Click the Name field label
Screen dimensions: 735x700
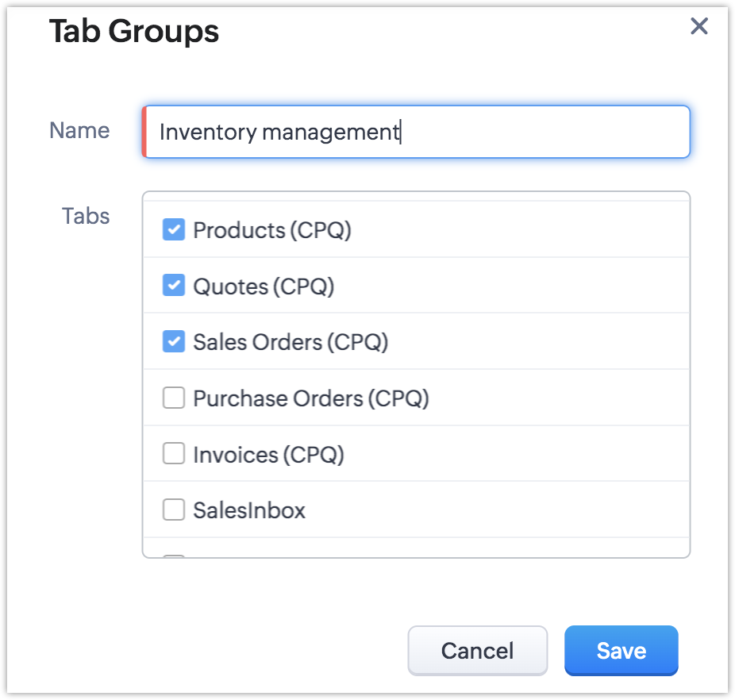tap(79, 130)
